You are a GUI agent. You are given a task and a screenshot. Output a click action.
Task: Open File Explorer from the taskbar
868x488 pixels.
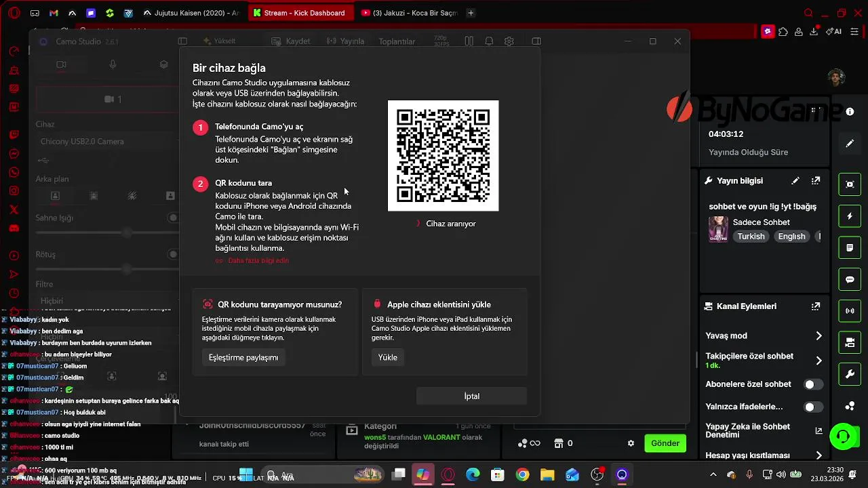click(547, 474)
